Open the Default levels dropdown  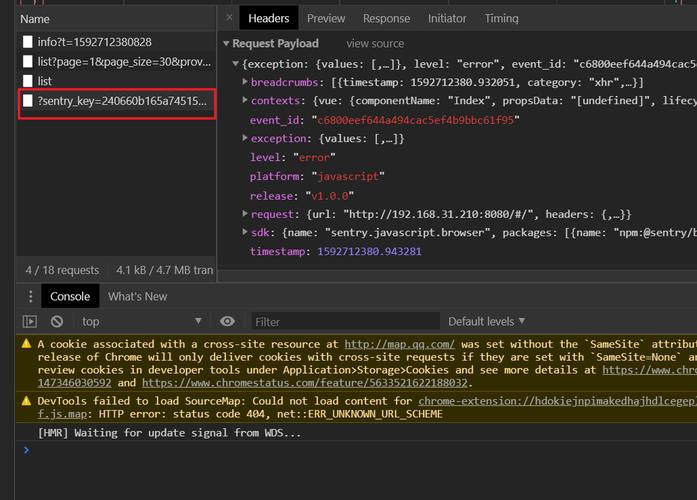pyautogui.click(x=486, y=321)
